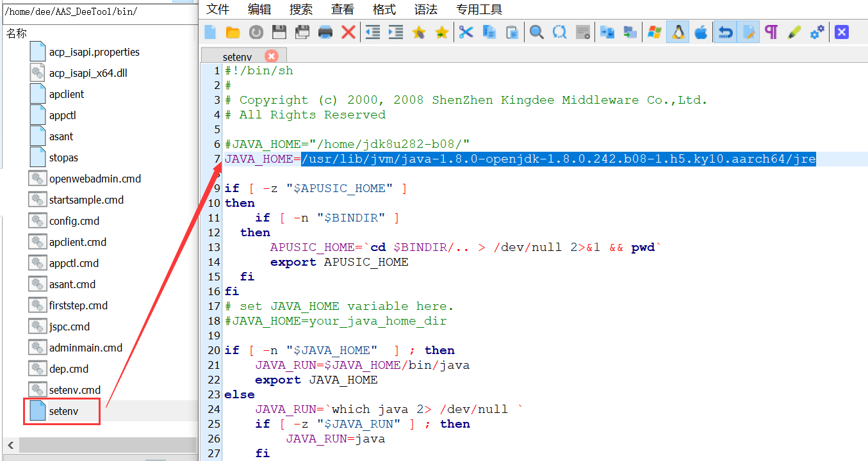Select Linux penguin line-ending format
The width and height of the screenshot is (868, 461).
678,32
